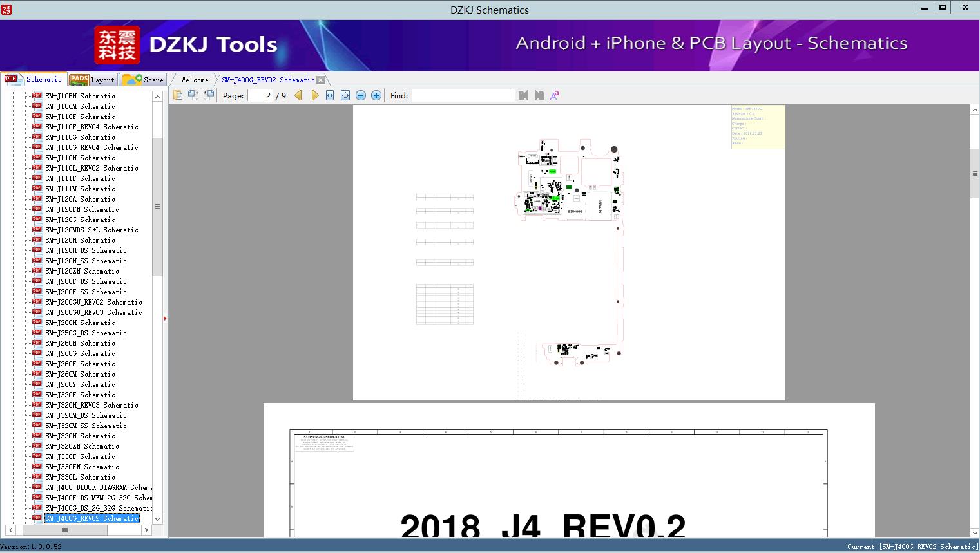
Task: Open SM-J330FN Schematic
Action: click(82, 467)
